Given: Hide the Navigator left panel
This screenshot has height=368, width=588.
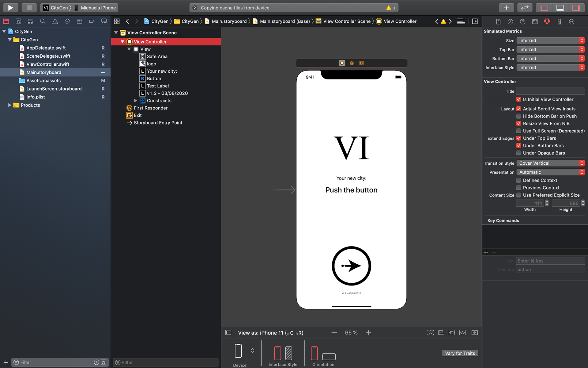Looking at the screenshot, I should tap(544, 8).
